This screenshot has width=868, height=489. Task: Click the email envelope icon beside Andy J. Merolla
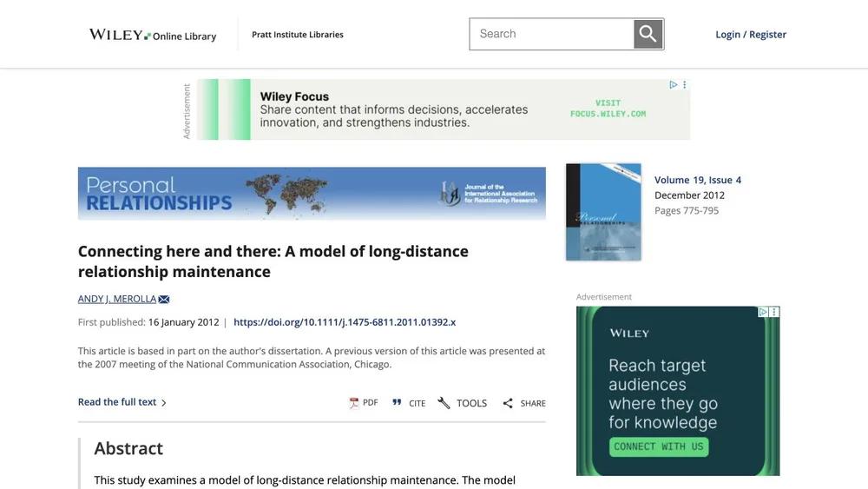click(164, 299)
